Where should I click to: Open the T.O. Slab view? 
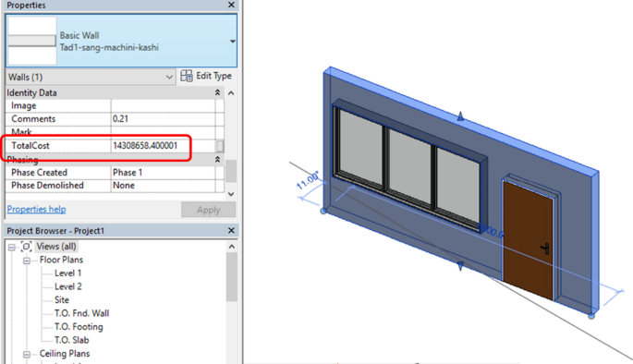click(71, 340)
